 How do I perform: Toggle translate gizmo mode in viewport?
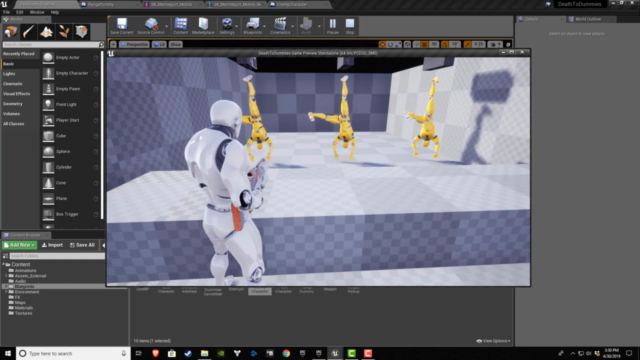pos(382,44)
